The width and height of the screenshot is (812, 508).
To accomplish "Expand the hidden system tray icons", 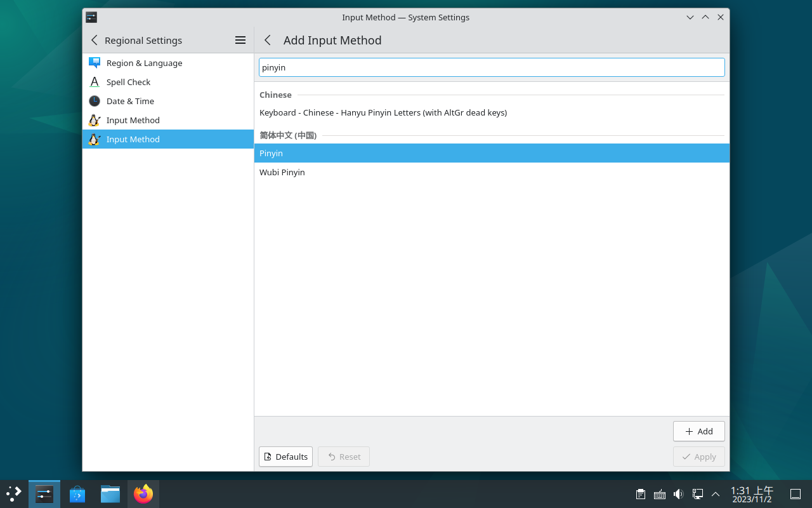I will (716, 494).
